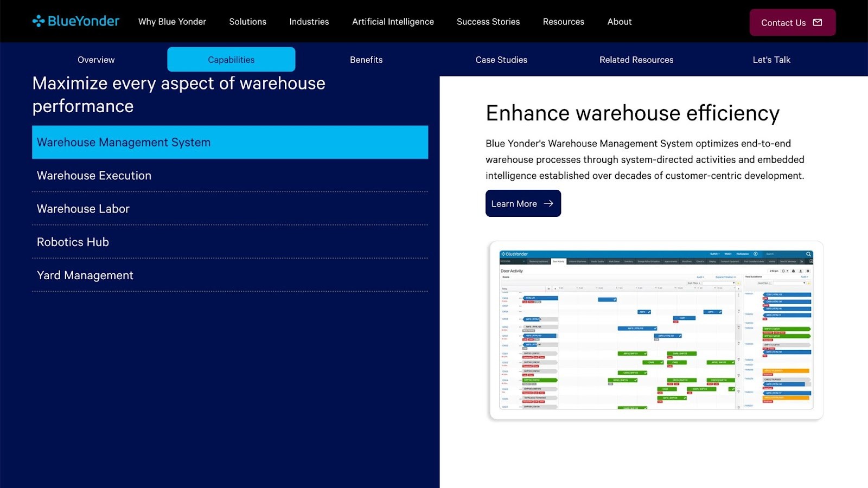Click the envelope icon inside the Contact Us button
Image resolution: width=868 pixels, height=488 pixels.
[x=816, y=23]
